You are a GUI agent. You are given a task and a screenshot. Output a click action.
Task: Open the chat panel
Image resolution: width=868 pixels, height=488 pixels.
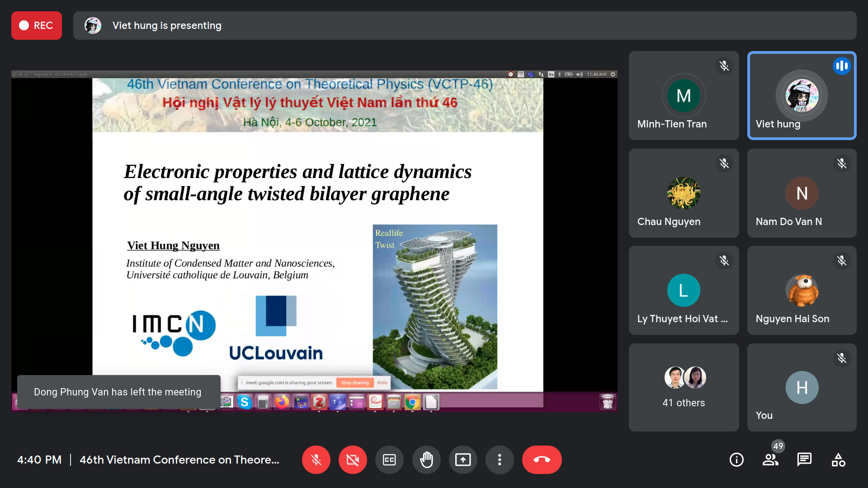804,460
